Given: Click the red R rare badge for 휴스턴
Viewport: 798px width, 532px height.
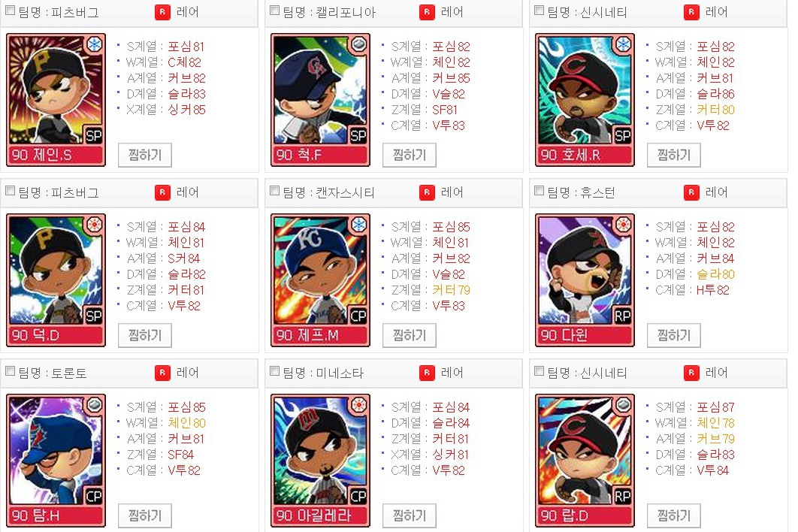Looking at the screenshot, I should (691, 192).
